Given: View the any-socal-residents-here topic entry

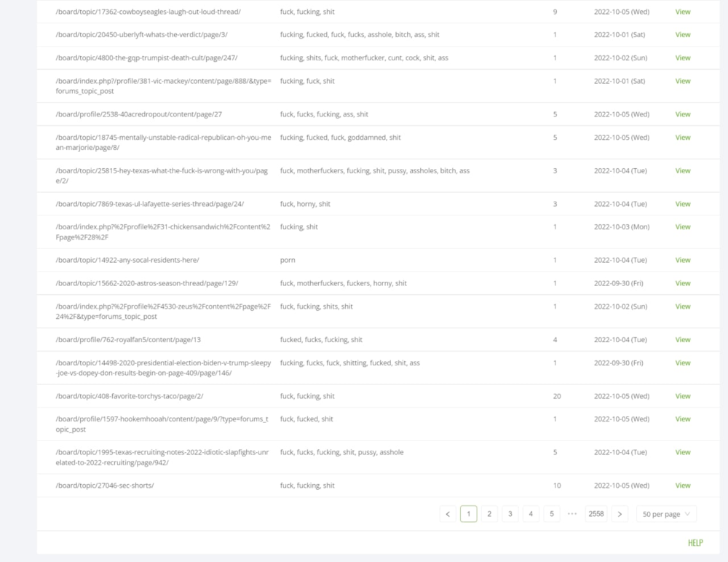Looking at the screenshot, I should point(682,261).
